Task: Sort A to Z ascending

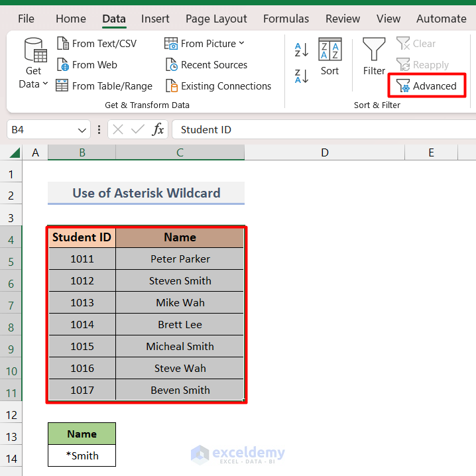Action: tap(302, 50)
